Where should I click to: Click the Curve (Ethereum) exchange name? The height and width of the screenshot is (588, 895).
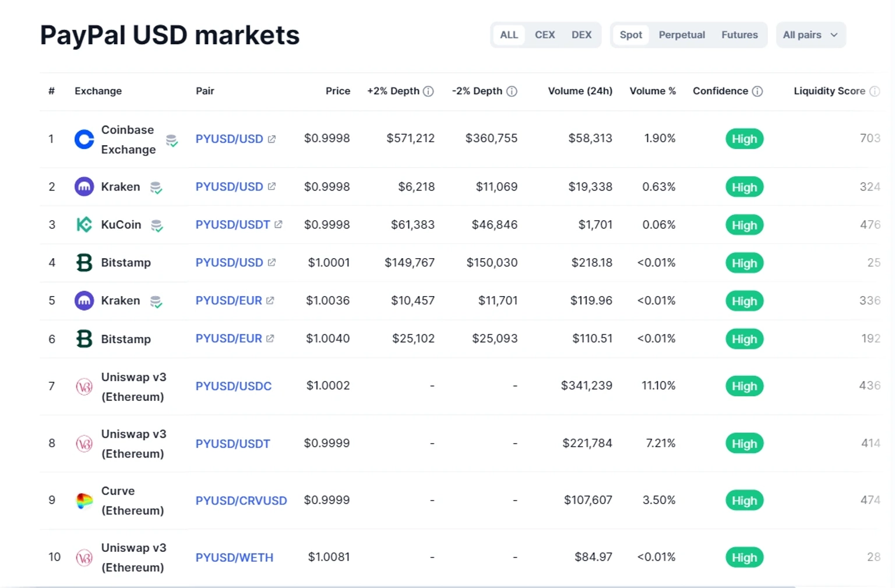tap(132, 501)
